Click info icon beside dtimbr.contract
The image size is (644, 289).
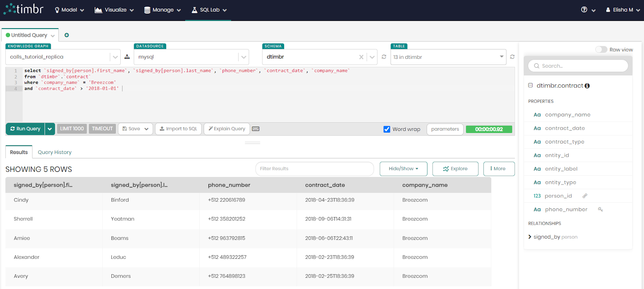click(x=587, y=86)
